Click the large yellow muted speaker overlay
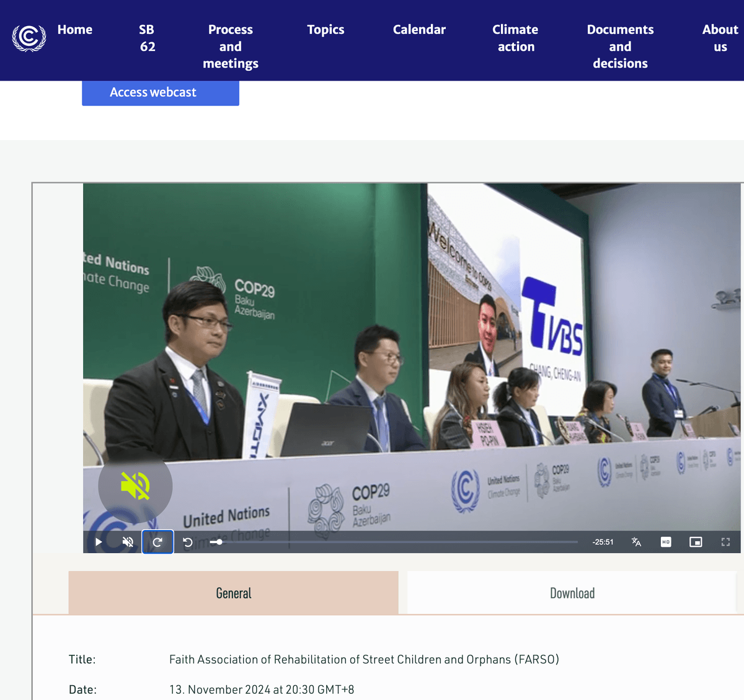 coord(135,485)
